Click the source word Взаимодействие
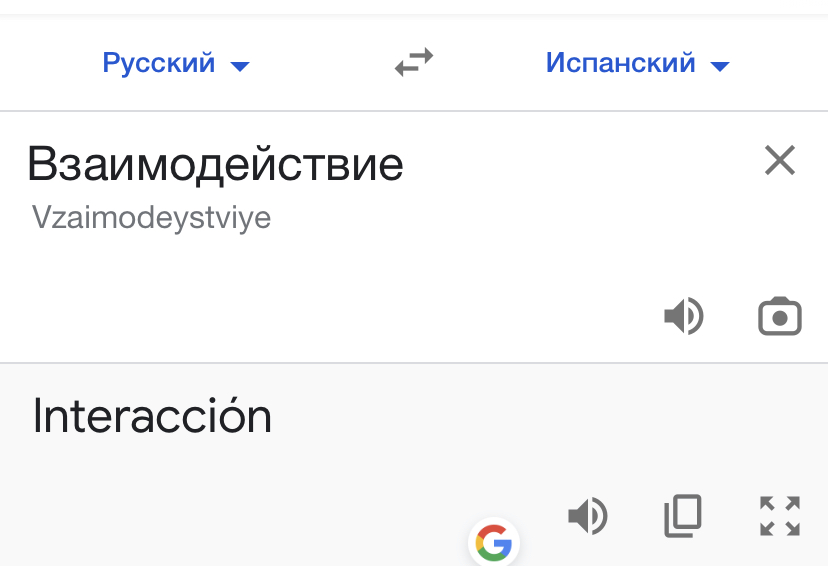This screenshot has width=828, height=566. [215, 164]
